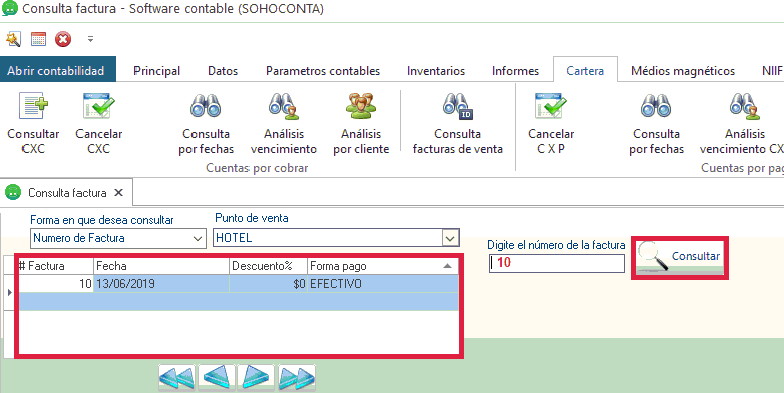Image resolution: width=784 pixels, height=393 pixels.
Task: Select the $0 discount cell
Action: (x=268, y=284)
